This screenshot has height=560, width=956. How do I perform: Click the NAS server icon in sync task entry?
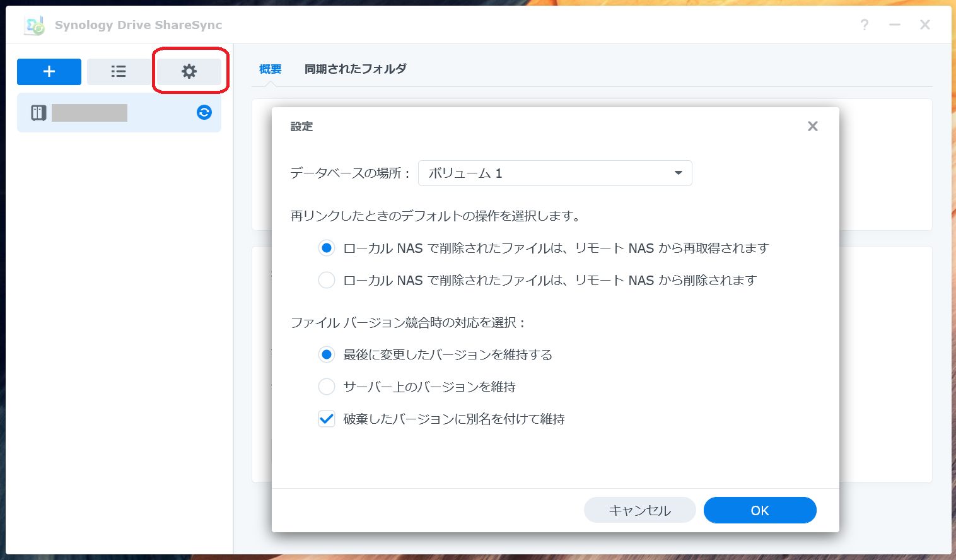click(x=38, y=112)
